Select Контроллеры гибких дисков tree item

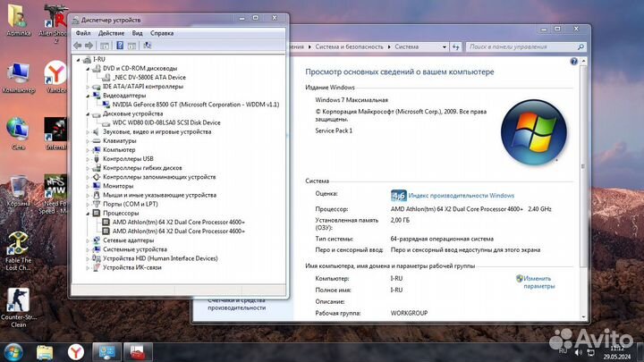[142, 168]
